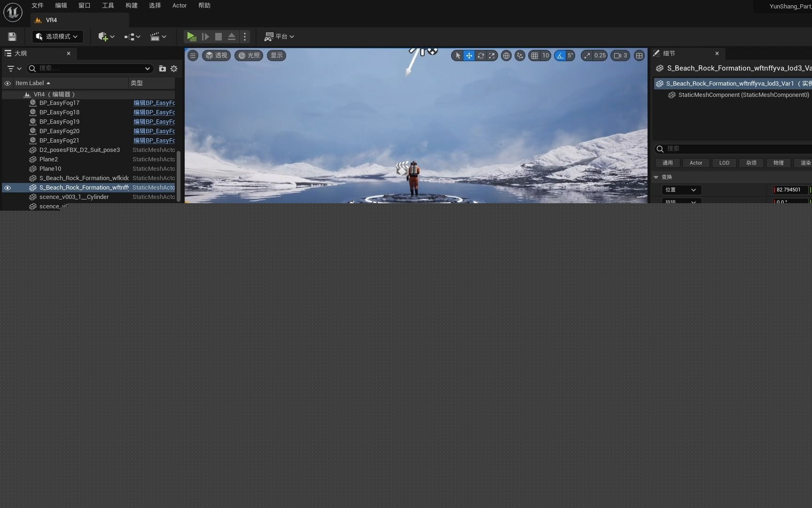This screenshot has height=508, width=812.
Task: Click the LOD filter button in details
Action: coord(724,163)
